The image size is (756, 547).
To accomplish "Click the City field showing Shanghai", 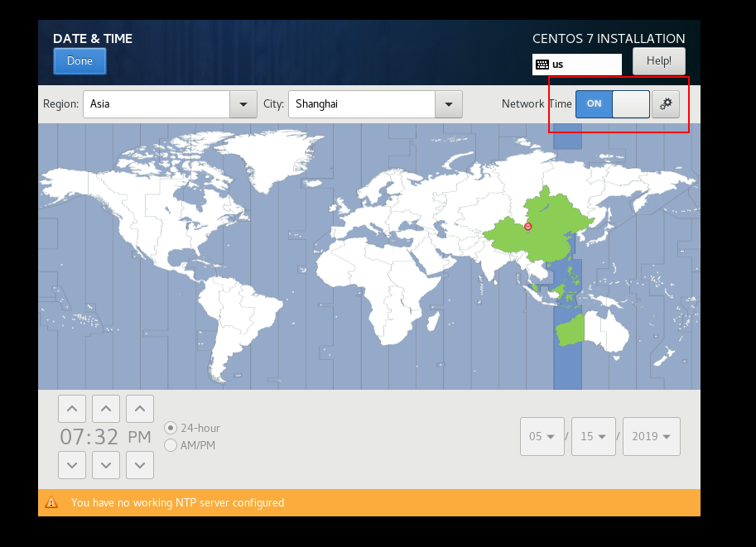I will [x=362, y=104].
